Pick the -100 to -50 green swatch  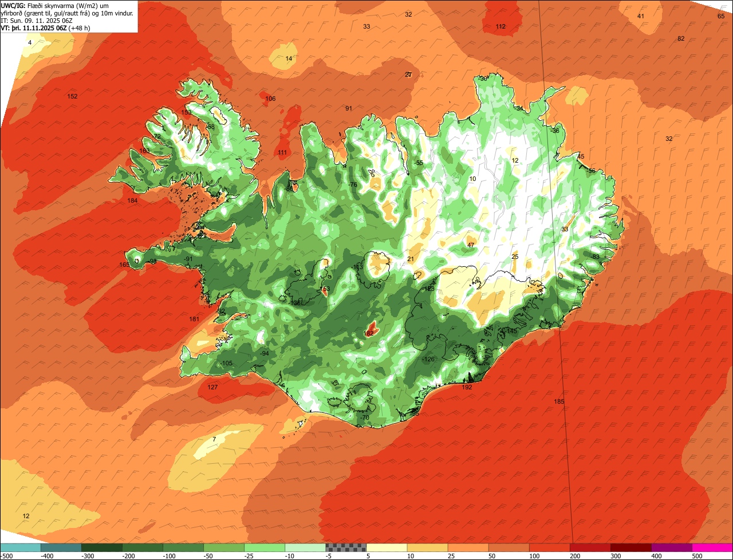[183, 547]
